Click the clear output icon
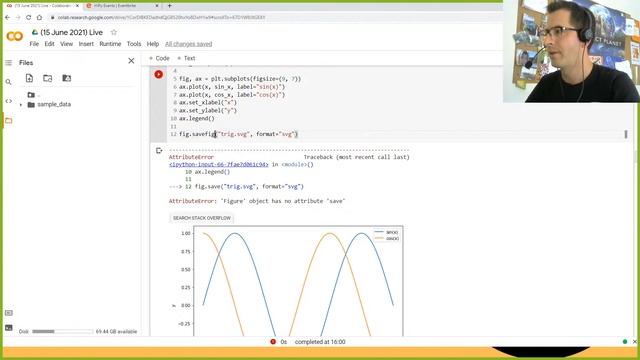640x360 pixels. click(159, 151)
